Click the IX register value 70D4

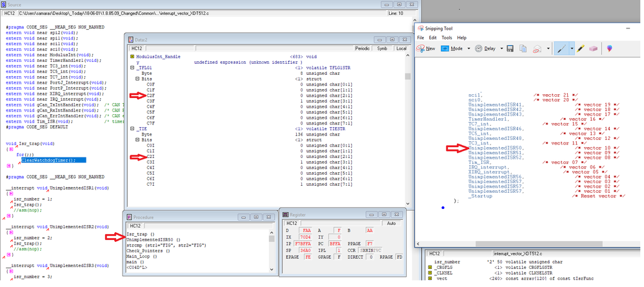click(306, 237)
